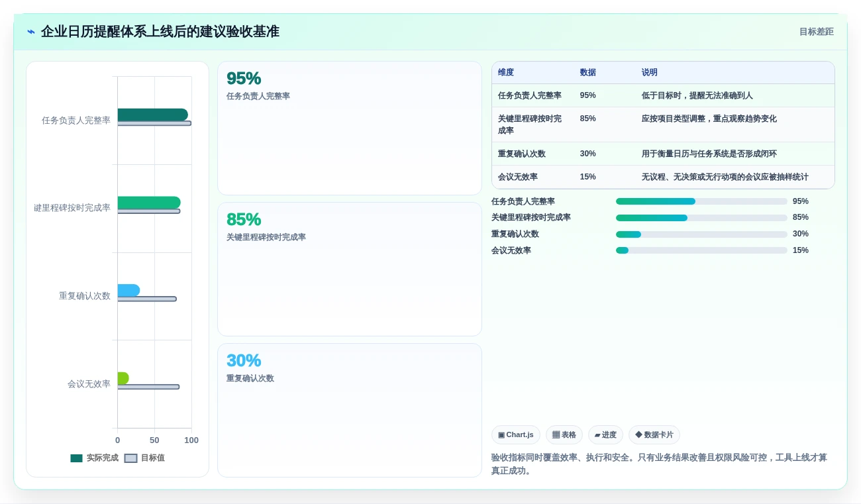The height and width of the screenshot is (504, 861).
Task: Click the 目标差距 label in the header
Action: tap(816, 32)
